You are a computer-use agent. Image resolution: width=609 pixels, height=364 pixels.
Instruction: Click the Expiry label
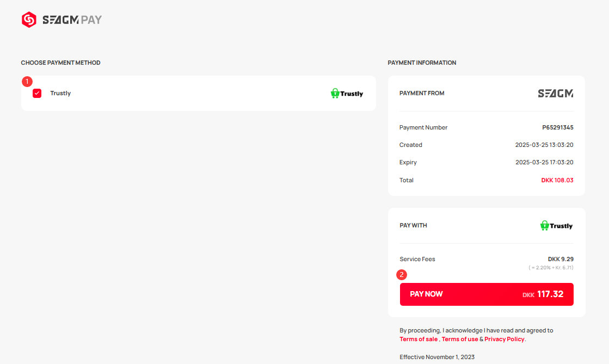tap(408, 162)
